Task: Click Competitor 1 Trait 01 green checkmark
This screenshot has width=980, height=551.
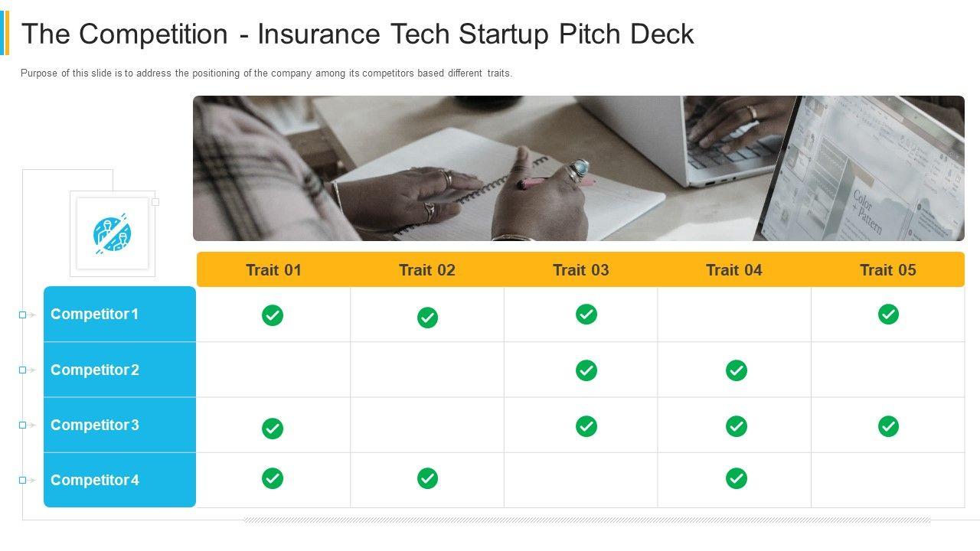Action: [x=273, y=315]
